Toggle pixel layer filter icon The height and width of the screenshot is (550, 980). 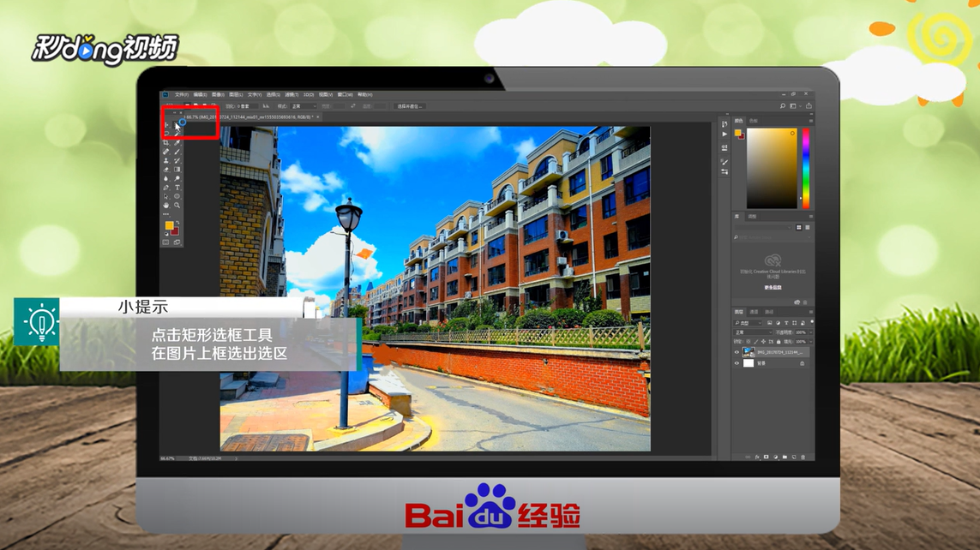(769, 323)
